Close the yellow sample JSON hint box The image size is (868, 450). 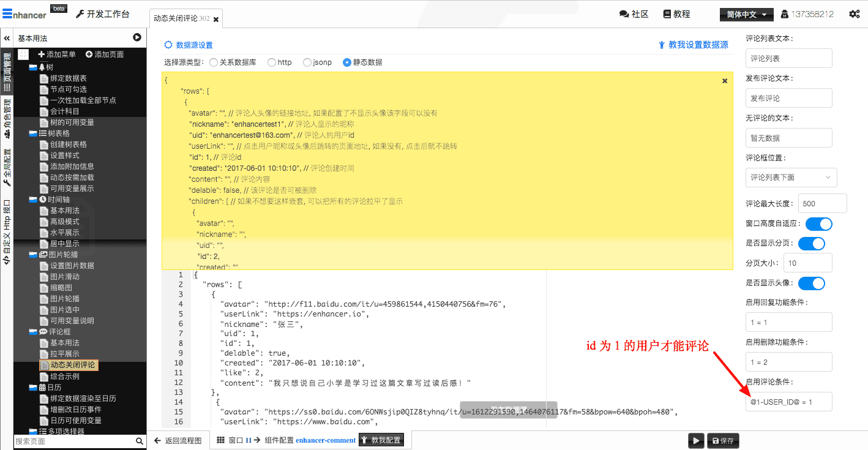[x=725, y=81]
